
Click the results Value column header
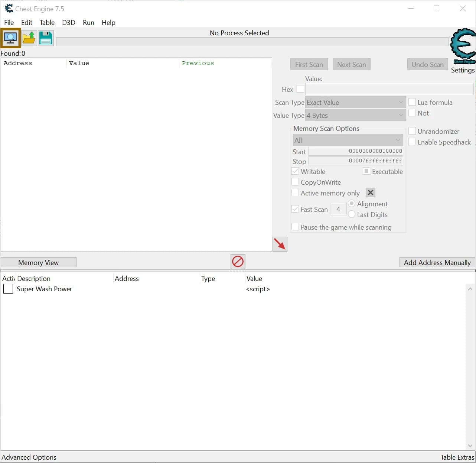pos(123,63)
